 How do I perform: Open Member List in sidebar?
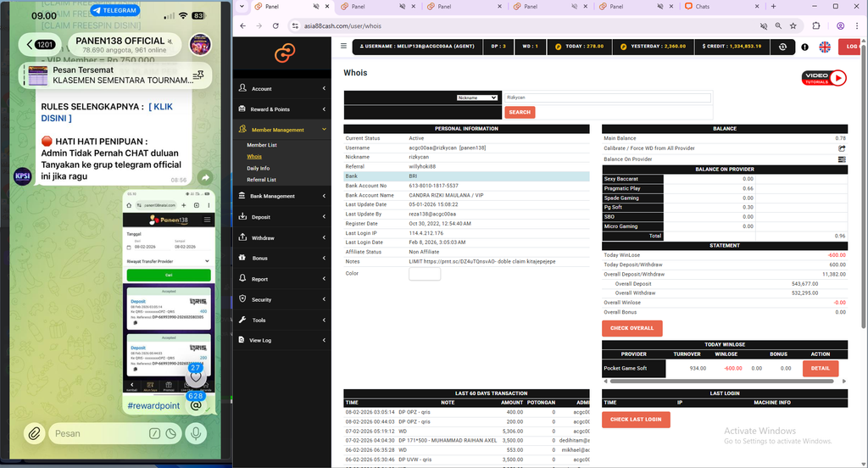(262, 145)
